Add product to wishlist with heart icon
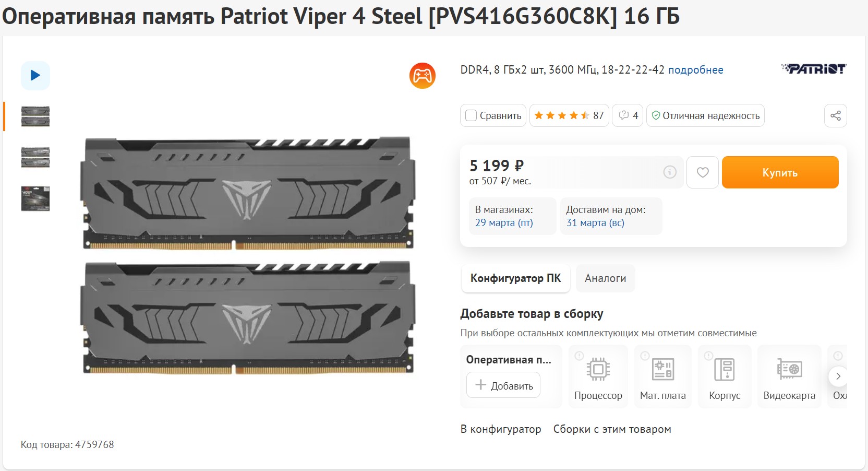This screenshot has height=471, width=868. point(702,172)
